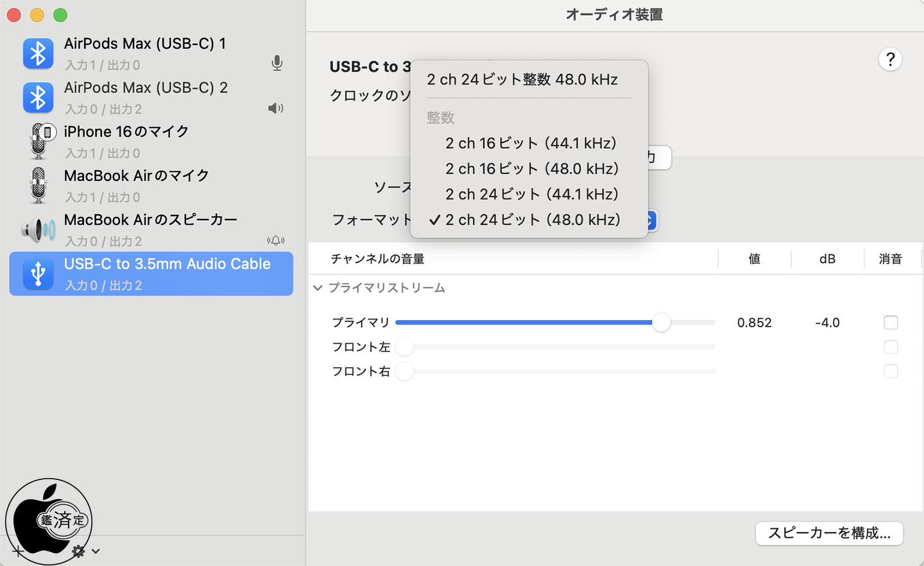Click the フォーマット label

[x=372, y=220]
